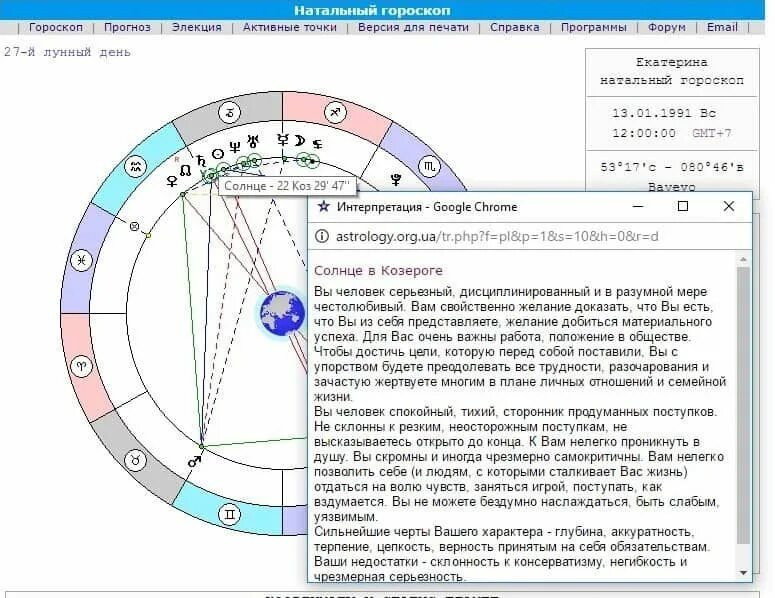The image size is (775, 598).
Task: Click the 'Солнце в Козероге' heading
Action: (x=378, y=271)
